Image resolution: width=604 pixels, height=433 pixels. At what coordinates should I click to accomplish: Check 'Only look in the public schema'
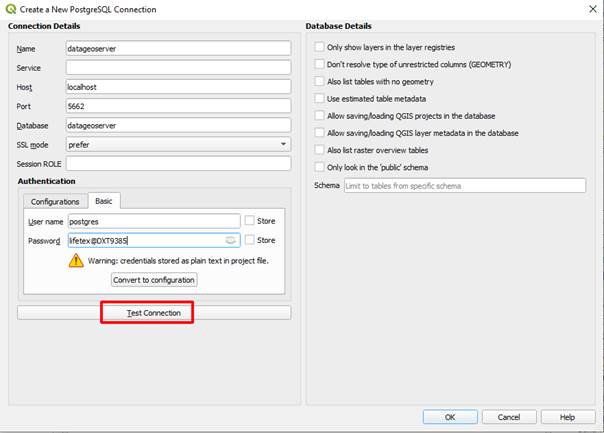[319, 166]
